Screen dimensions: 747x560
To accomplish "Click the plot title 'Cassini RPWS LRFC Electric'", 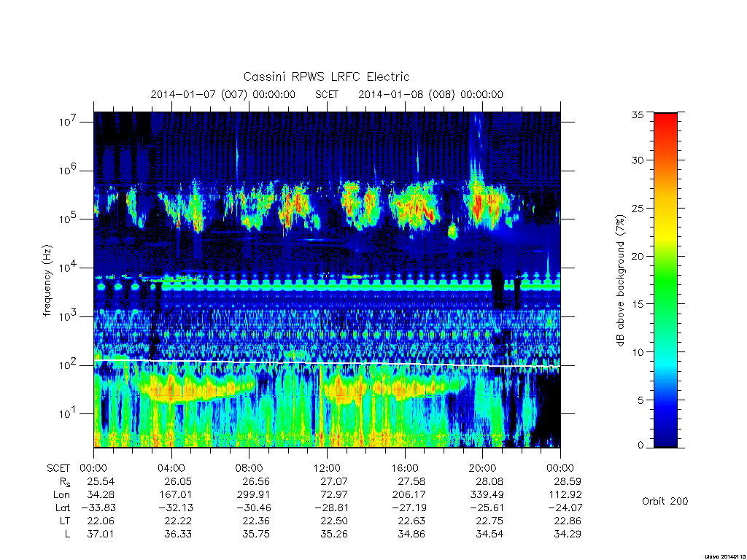I will click(x=326, y=77).
